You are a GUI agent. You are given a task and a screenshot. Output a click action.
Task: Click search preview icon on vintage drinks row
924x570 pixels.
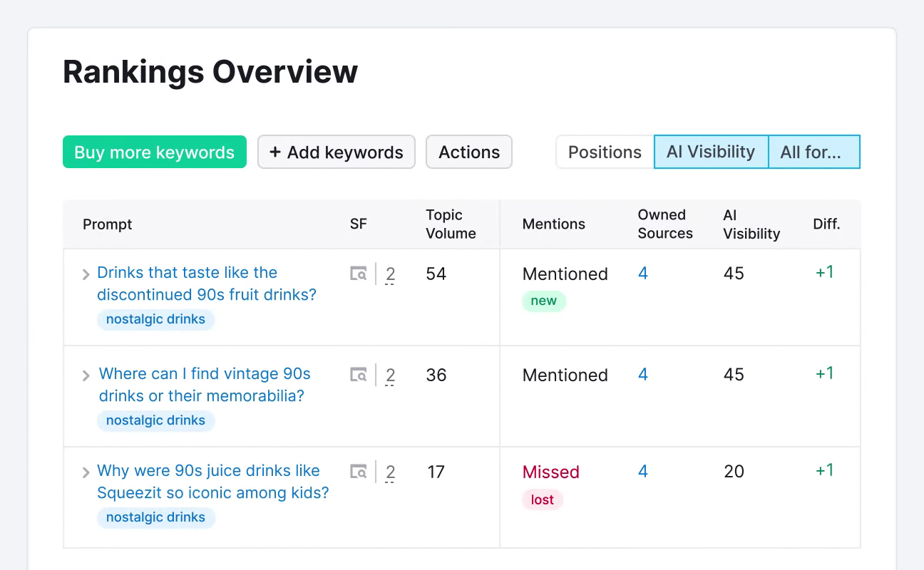359,375
